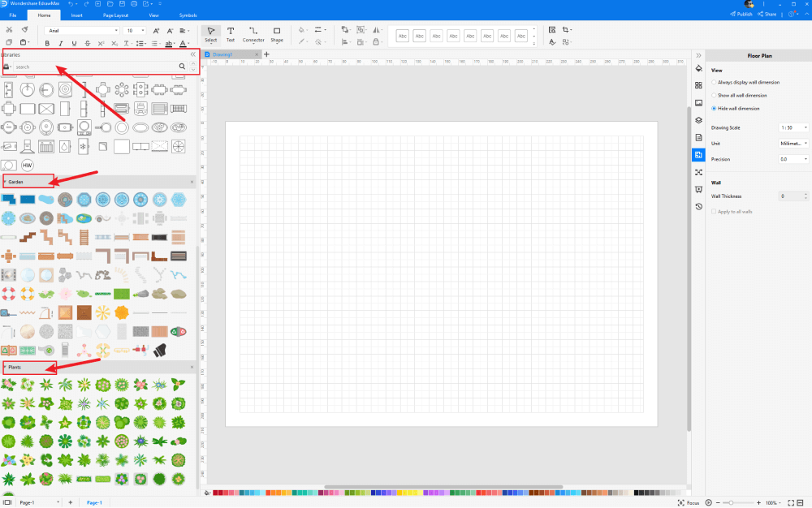Click the Fill style icon in the right sidebar
812x508 pixels.
(698, 69)
